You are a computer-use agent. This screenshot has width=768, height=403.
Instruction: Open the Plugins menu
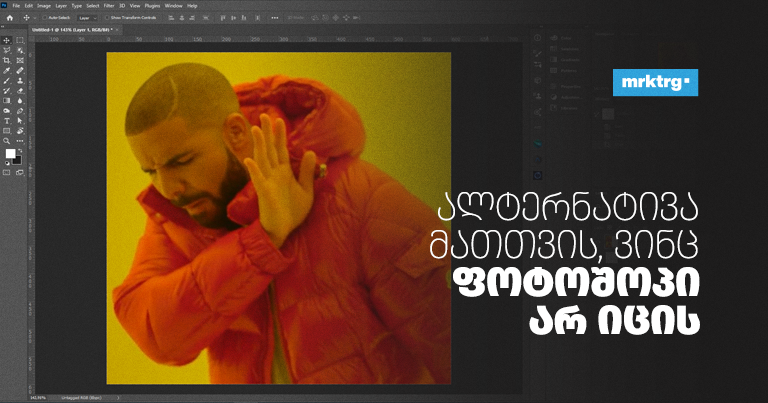pyautogui.click(x=152, y=6)
